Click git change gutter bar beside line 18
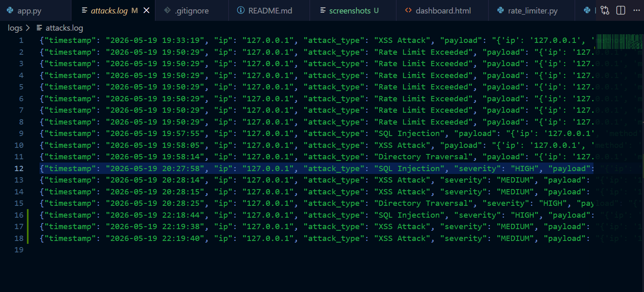The image size is (644, 292). click(x=28, y=238)
